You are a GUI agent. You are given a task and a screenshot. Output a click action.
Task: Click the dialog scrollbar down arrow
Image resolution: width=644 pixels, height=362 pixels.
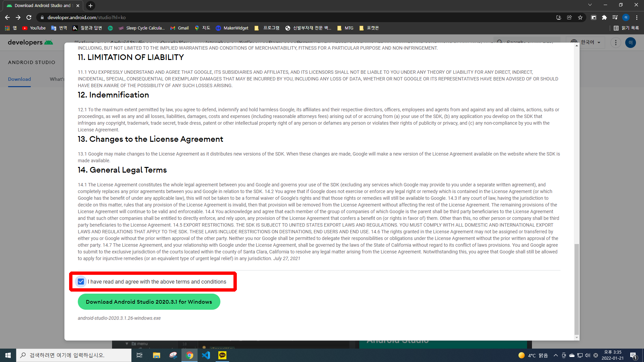click(577, 338)
